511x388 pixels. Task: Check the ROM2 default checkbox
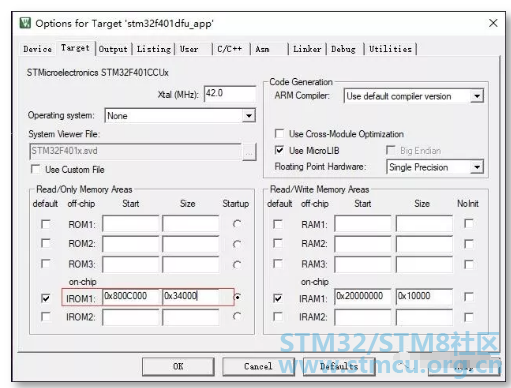point(45,243)
